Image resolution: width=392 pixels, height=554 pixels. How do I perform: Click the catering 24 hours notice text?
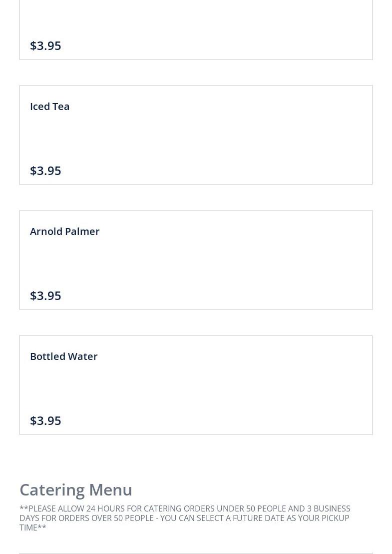[185, 517]
